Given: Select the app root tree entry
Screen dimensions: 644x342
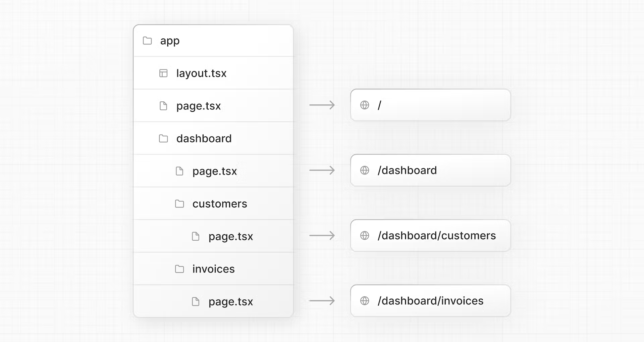Looking at the screenshot, I should pos(169,41).
